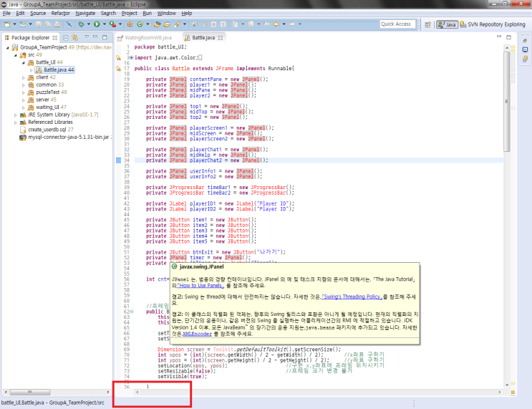Image resolution: width=532 pixels, height=409 pixels.
Task: Open the Navigate menu
Action: [85, 13]
